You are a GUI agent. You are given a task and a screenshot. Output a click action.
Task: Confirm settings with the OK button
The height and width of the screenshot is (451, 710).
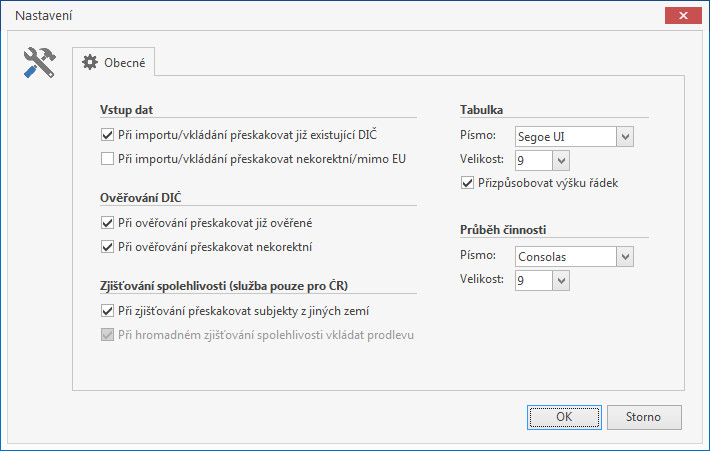click(564, 417)
